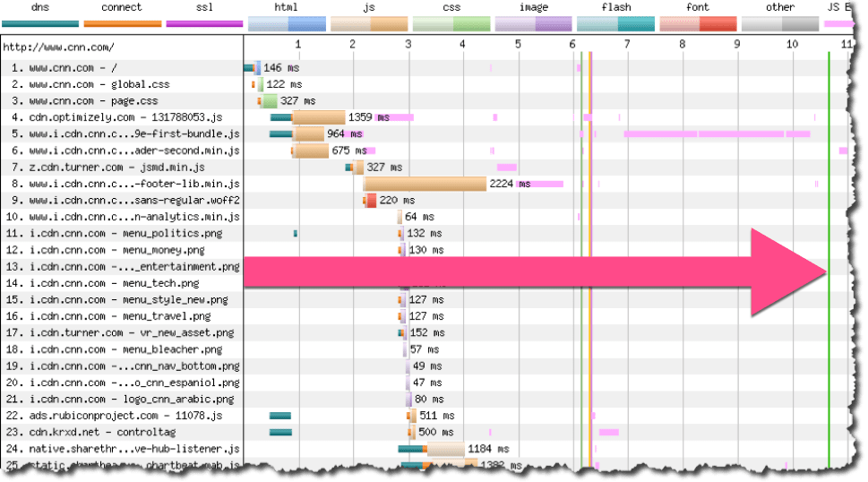The height and width of the screenshot is (482, 868).
Task: Click the connect legend orange bar
Action: (121, 23)
